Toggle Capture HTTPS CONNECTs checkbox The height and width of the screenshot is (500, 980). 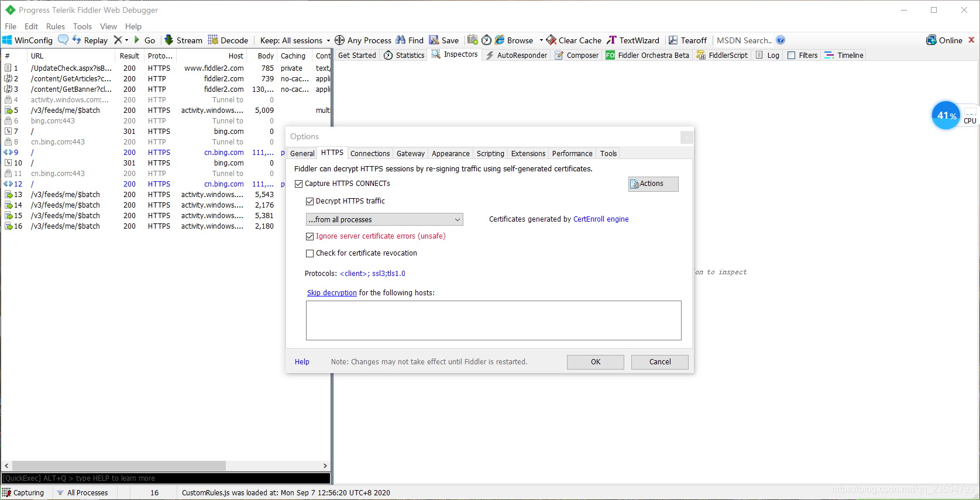(x=298, y=184)
